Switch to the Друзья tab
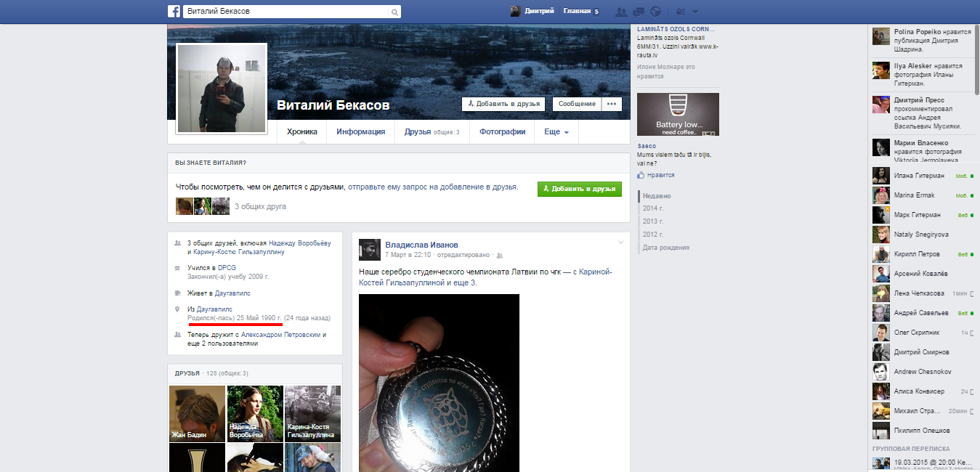980x472 pixels. click(432, 132)
